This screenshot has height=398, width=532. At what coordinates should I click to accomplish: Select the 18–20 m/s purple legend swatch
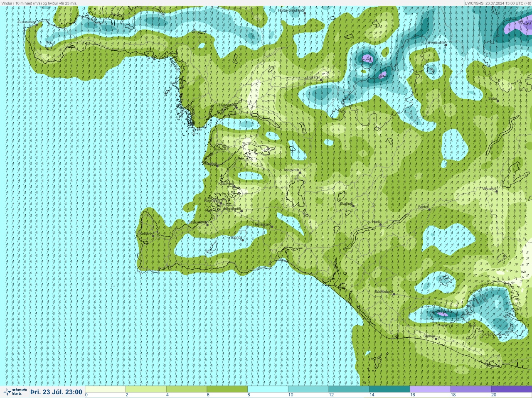tap(471, 389)
